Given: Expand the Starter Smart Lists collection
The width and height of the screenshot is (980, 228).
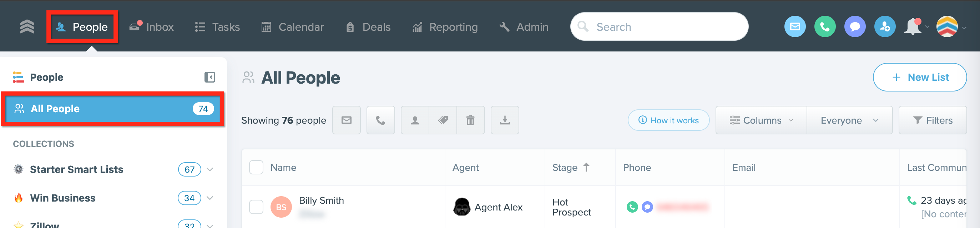Looking at the screenshot, I should click(x=210, y=169).
